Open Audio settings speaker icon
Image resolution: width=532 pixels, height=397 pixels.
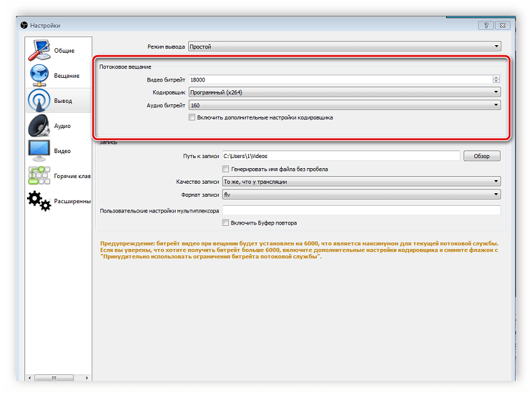[40, 126]
